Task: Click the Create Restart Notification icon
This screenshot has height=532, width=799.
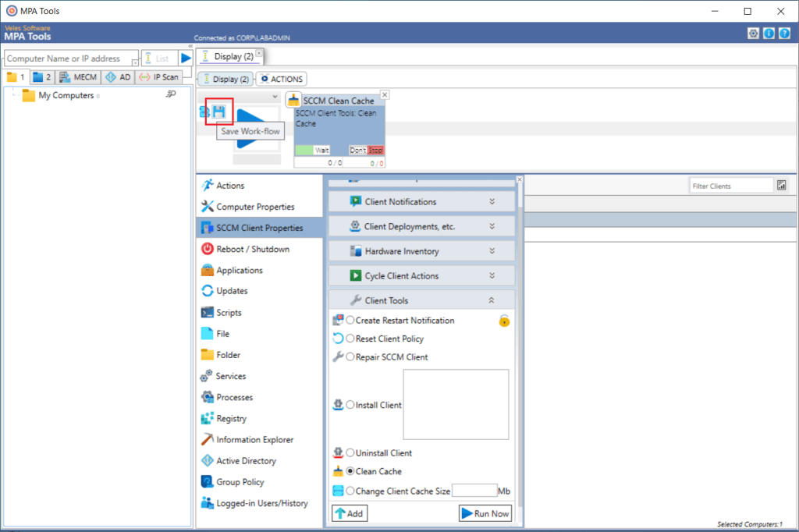Action: point(338,320)
